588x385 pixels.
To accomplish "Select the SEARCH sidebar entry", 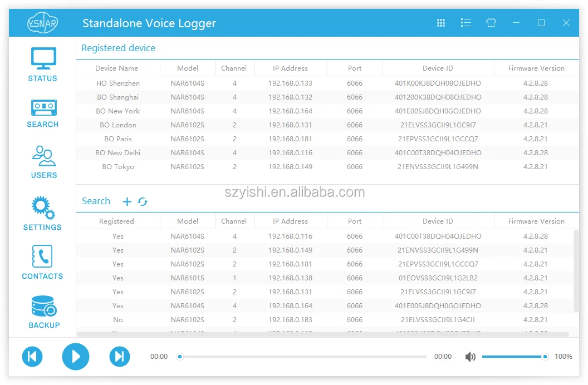I will [x=42, y=114].
